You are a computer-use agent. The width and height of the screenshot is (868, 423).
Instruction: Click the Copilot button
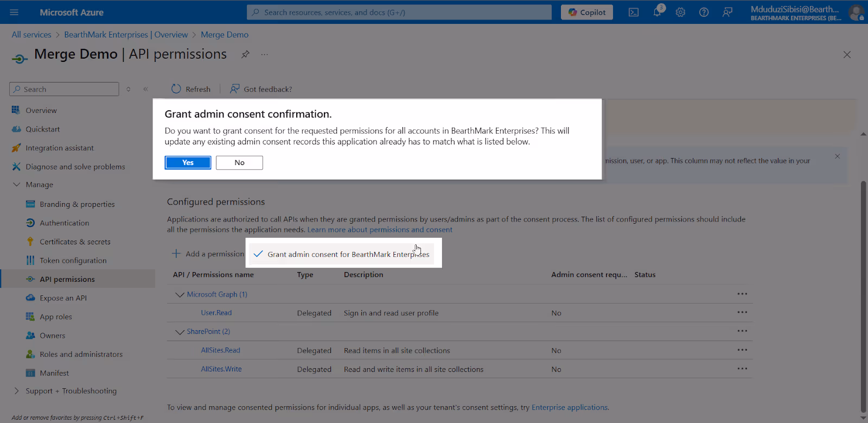click(587, 12)
